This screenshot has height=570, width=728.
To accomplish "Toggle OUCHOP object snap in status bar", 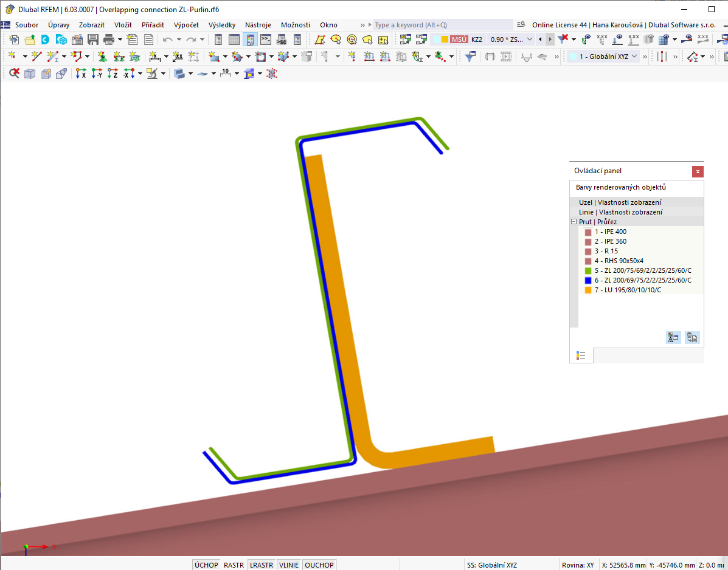I will [x=319, y=565].
